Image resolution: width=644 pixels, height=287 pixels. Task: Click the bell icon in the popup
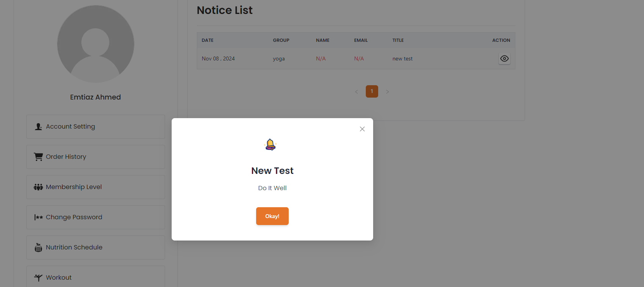(270, 144)
